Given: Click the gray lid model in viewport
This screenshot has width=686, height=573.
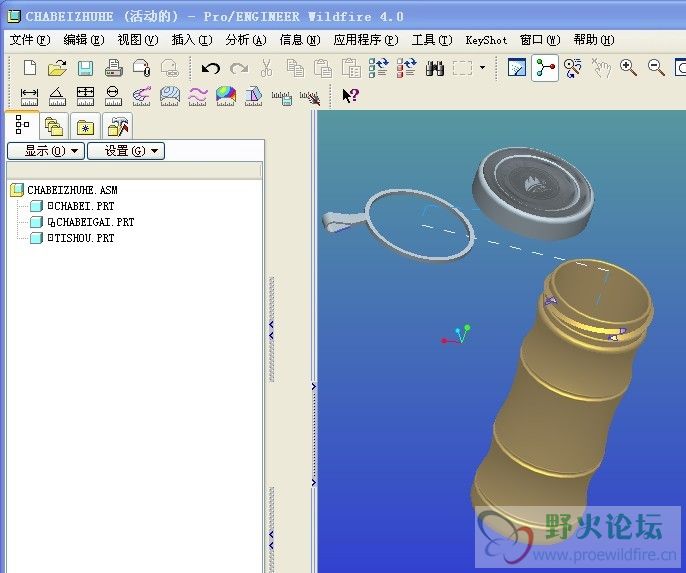Looking at the screenshot, I should coord(532,192).
